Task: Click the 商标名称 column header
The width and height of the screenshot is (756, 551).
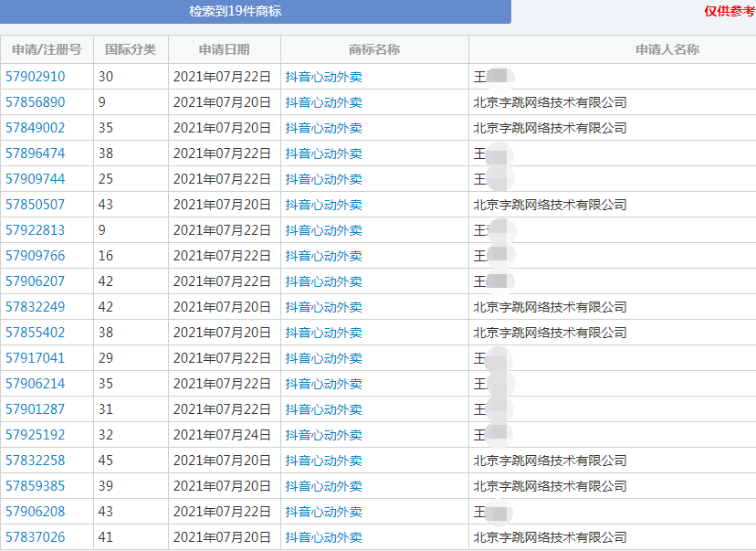Action: tap(374, 49)
